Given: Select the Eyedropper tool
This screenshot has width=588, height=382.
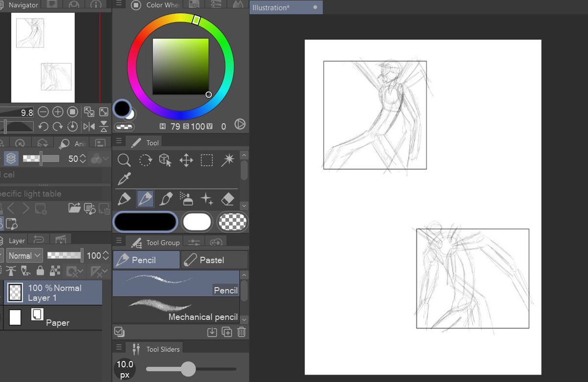Looking at the screenshot, I should (124, 179).
